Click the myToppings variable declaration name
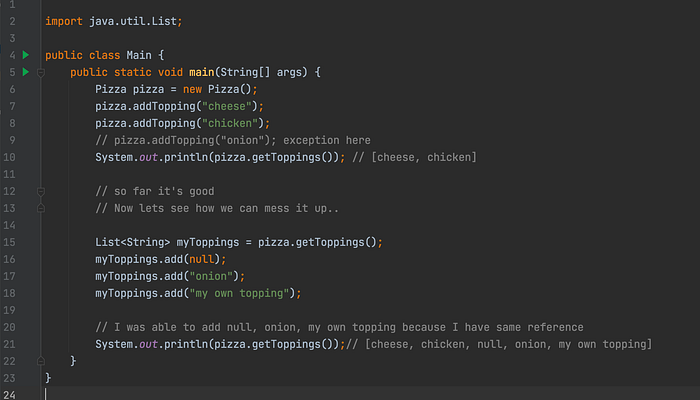This screenshot has width=700, height=400. [x=208, y=242]
